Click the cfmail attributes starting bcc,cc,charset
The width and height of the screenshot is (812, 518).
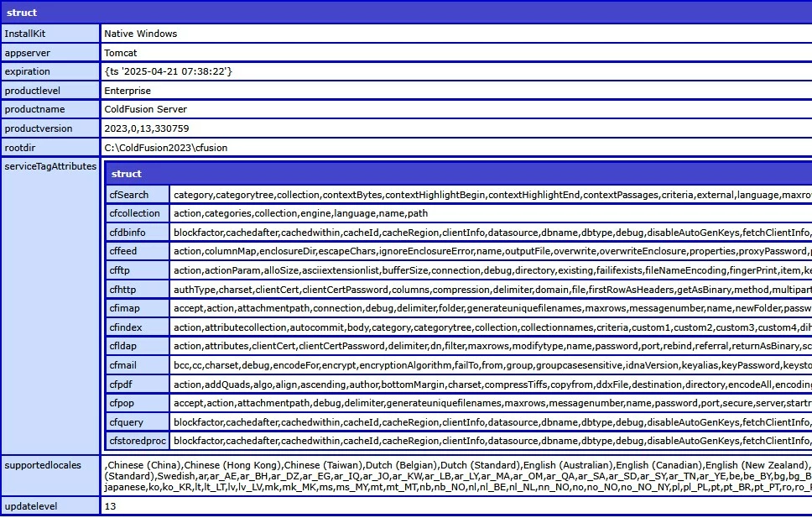click(x=491, y=365)
